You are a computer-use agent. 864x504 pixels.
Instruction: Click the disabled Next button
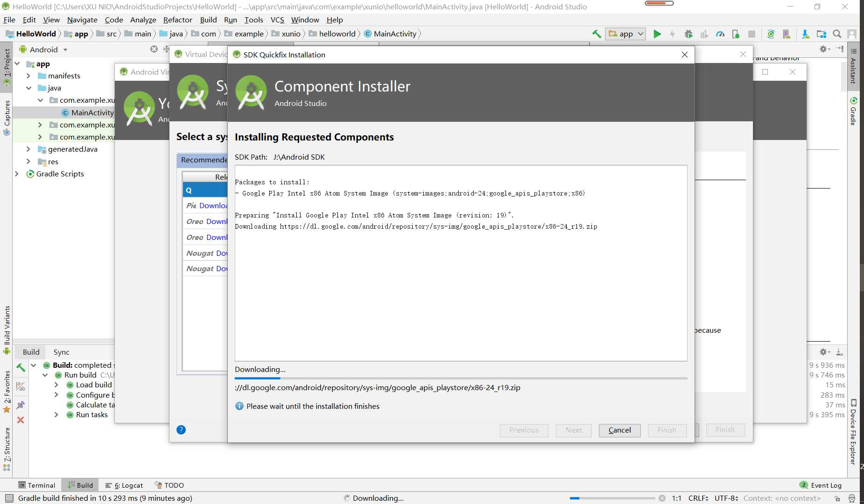click(574, 430)
